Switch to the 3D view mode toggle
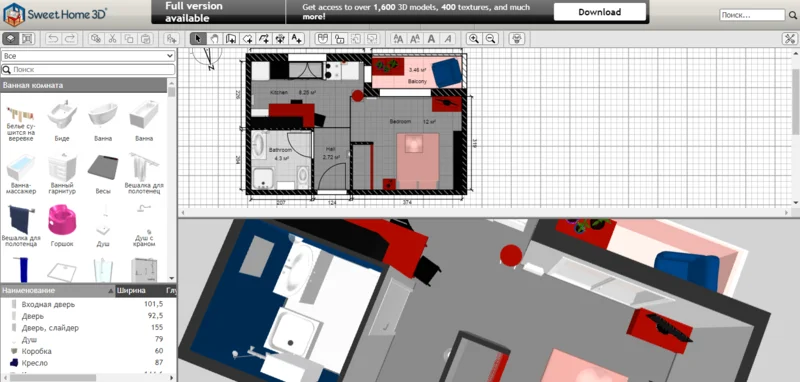800x382 pixels. 11,38
